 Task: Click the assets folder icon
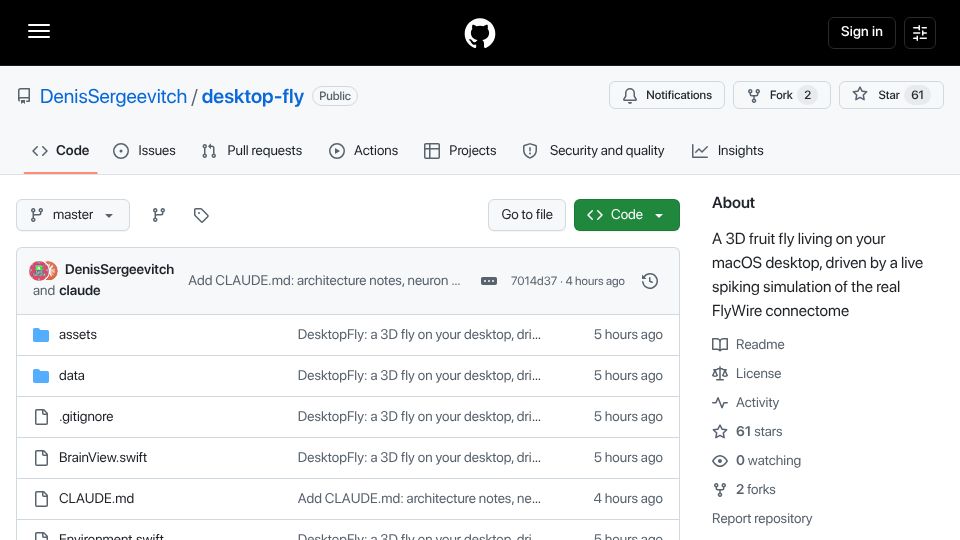[41, 335]
